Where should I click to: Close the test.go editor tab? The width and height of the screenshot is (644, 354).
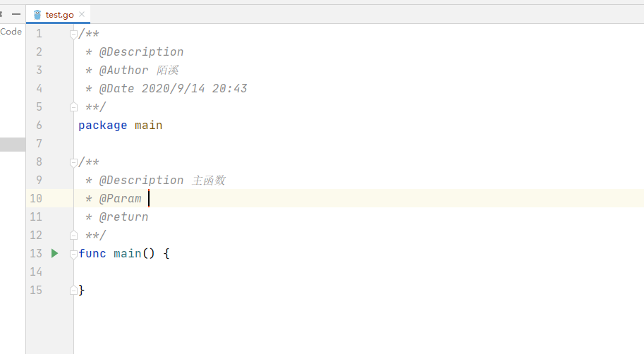click(82, 14)
